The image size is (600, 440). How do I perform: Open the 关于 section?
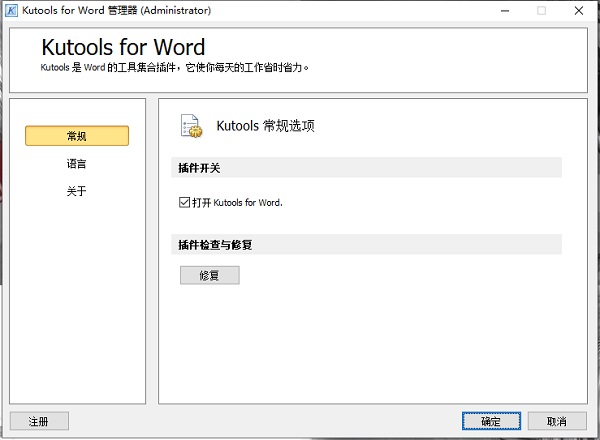coord(77,191)
